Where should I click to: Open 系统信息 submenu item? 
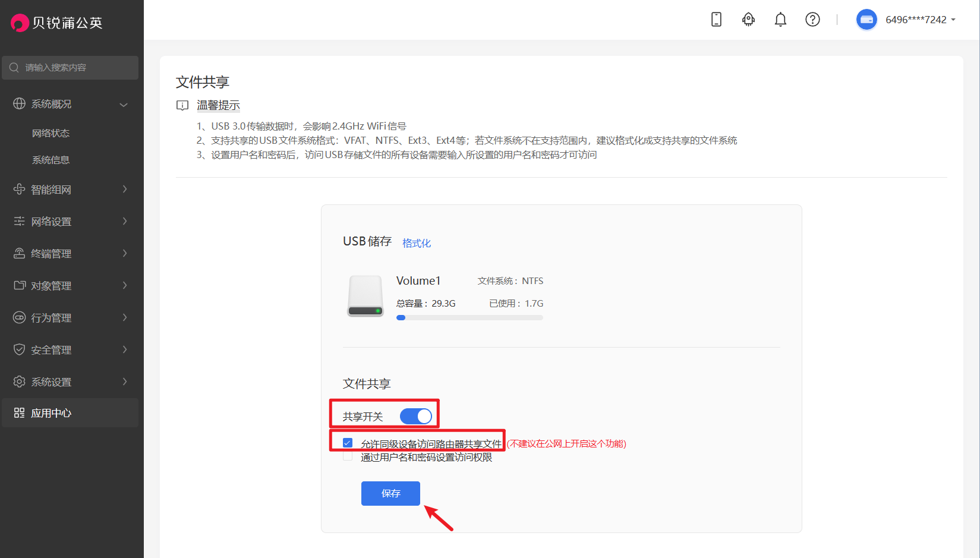pos(51,160)
